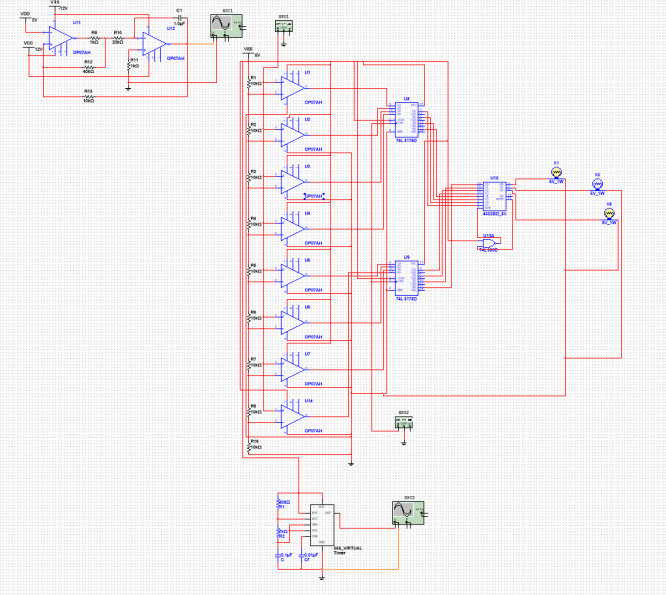Click the highlighted OP07AH label of U3

coord(314,196)
